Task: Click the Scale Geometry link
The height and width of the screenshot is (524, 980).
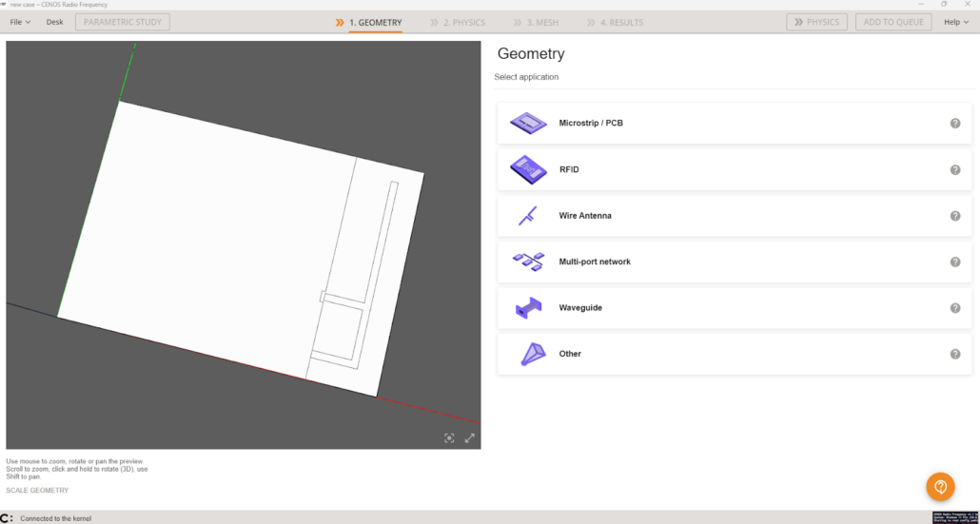Action: [37, 490]
